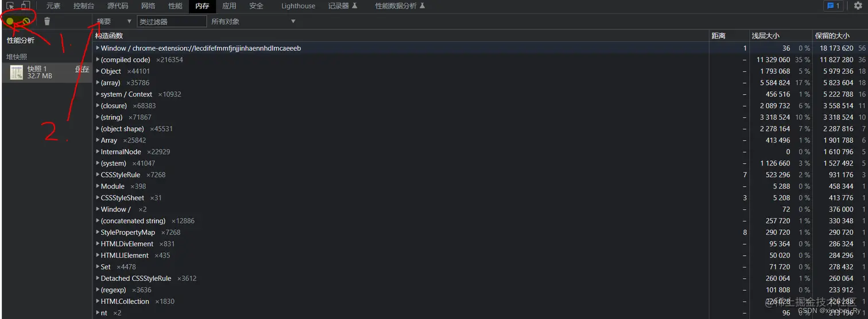The image size is (868, 319).
Task: Expand the system / Context row
Action: (x=98, y=94)
